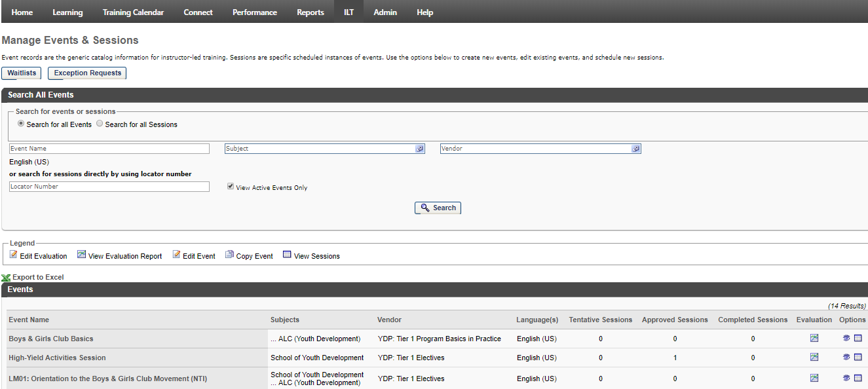Open evaluation report for High-Yield Activities Session
The width and height of the screenshot is (868, 389).
(x=814, y=357)
